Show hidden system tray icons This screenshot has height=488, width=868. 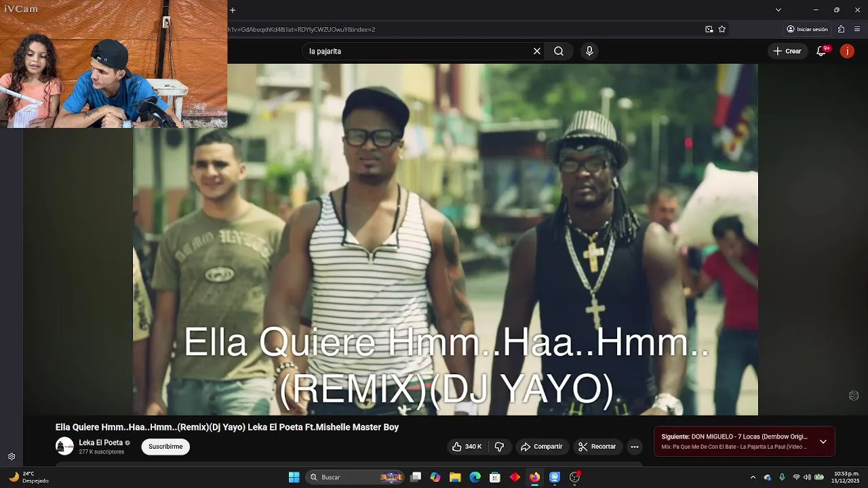point(753,477)
